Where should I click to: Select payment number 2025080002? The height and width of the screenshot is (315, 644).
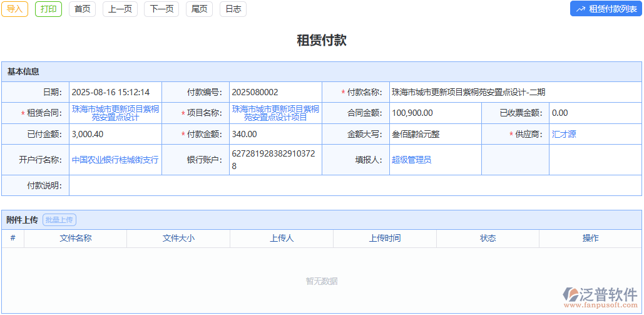(x=255, y=93)
